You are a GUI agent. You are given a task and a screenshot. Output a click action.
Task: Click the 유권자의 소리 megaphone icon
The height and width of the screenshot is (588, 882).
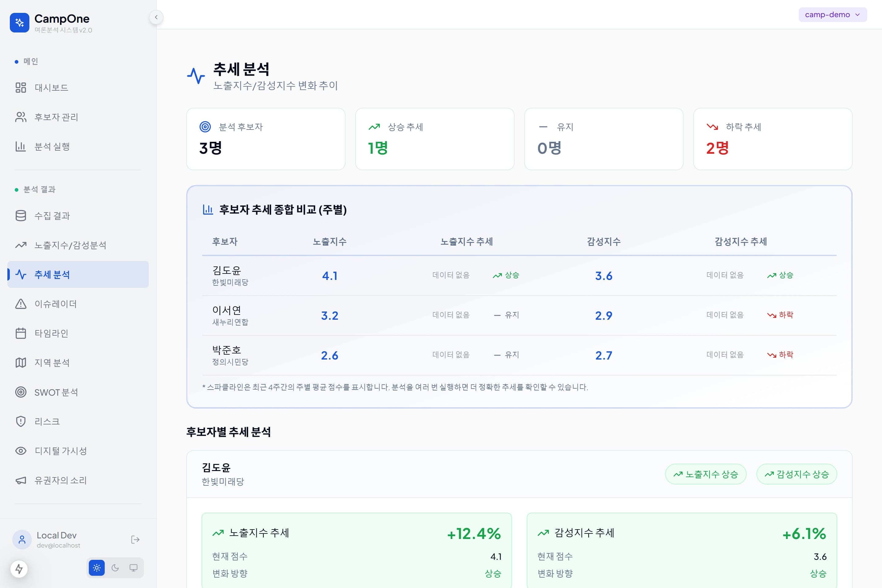[x=21, y=481]
